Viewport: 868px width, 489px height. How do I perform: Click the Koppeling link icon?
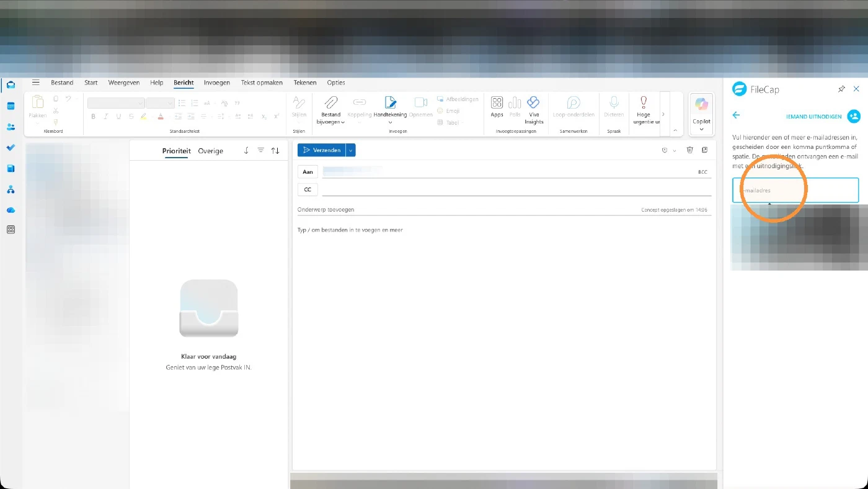(359, 102)
